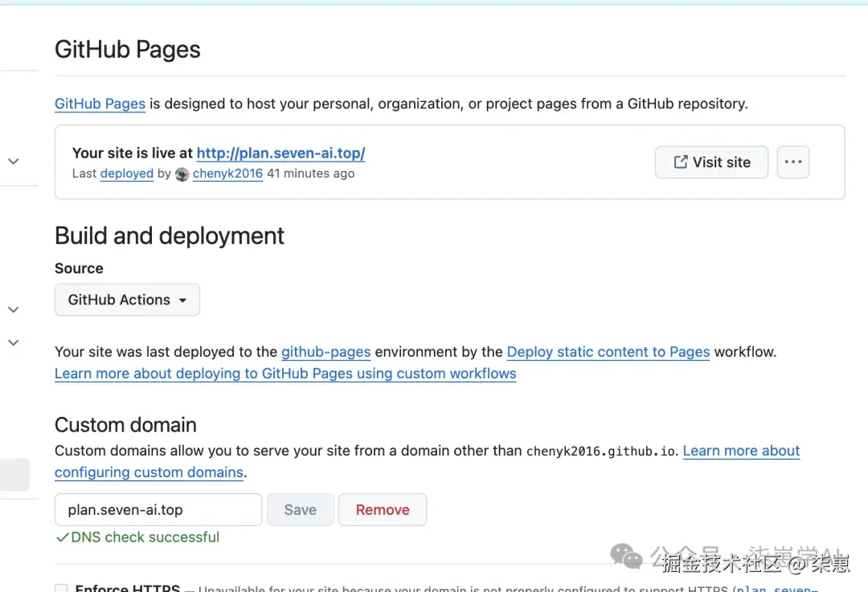
Task: Expand sidebar chevron beside the GitHub Actions dropdown
Action: [x=14, y=309]
